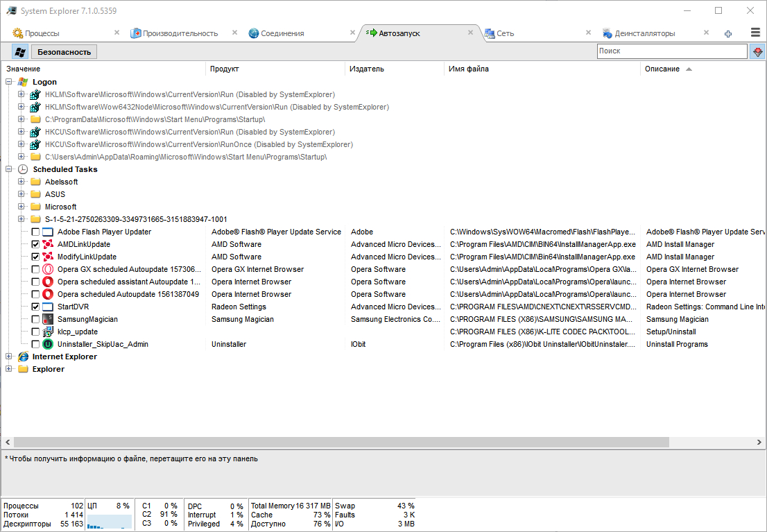This screenshot has height=532, width=767.
Task: Uncheck the ModifyLinkUpdate checkbox
Action: [35, 257]
